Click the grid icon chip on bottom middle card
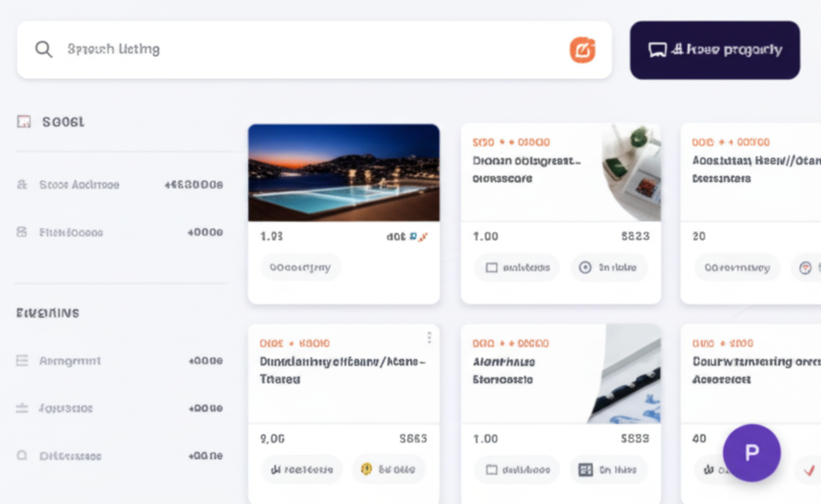The width and height of the screenshot is (821, 504). (x=608, y=470)
